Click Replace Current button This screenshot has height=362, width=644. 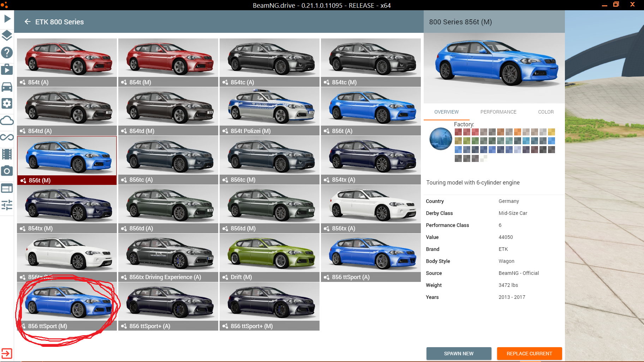tap(529, 354)
